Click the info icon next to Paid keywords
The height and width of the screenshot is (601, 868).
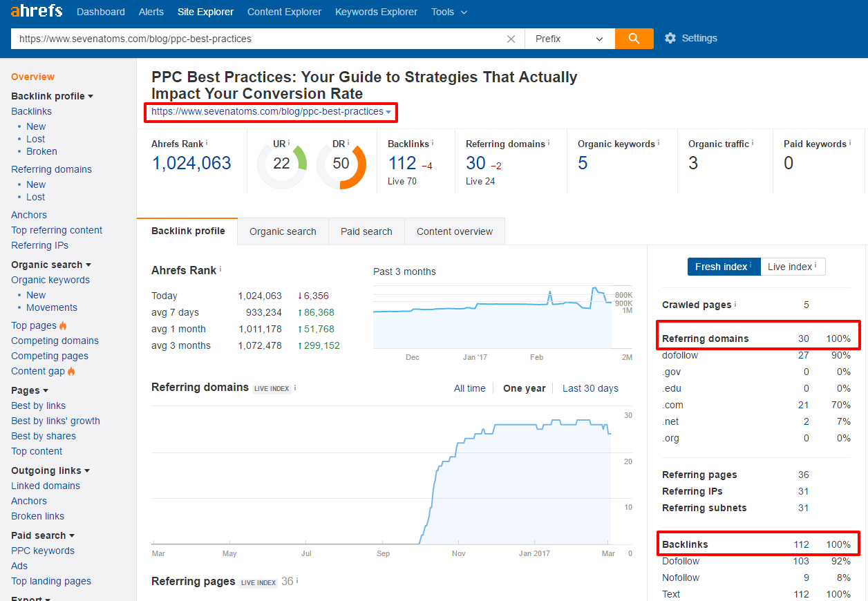point(849,143)
